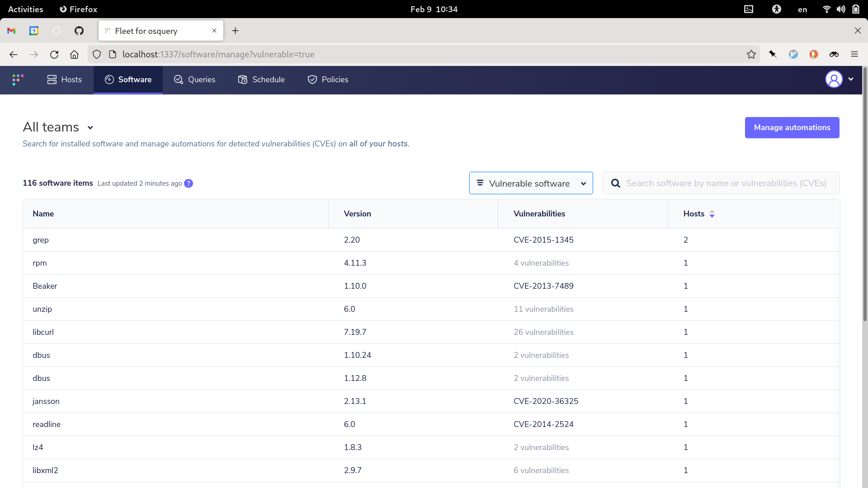Open the Activities menu
868x488 pixels.
click(25, 9)
